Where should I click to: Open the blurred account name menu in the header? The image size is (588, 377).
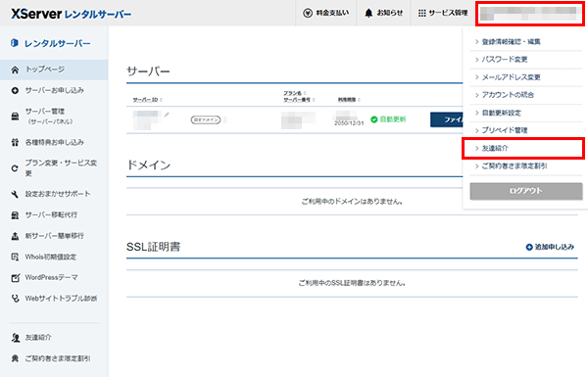tap(529, 14)
